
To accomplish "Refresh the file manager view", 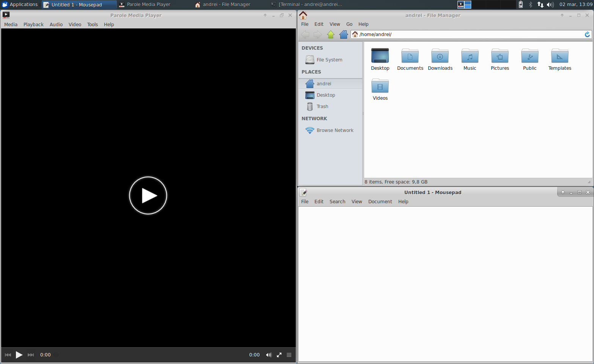I will pos(588,34).
